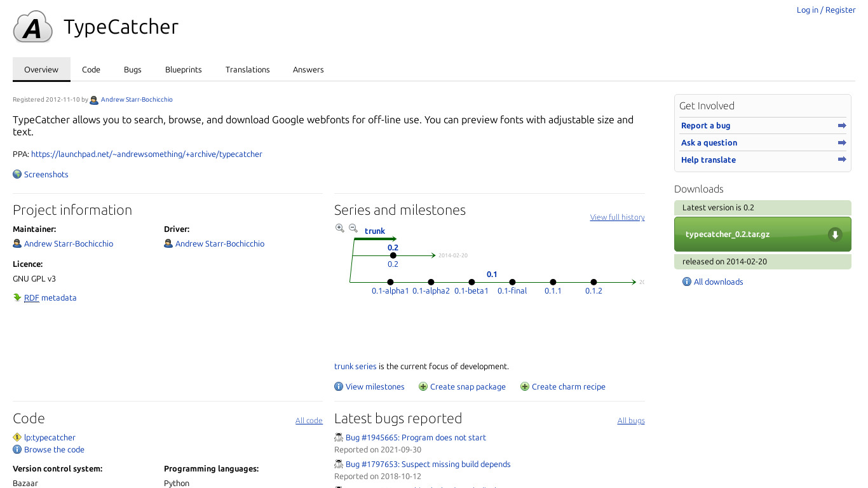This screenshot has width=868, height=488.
Task: Click the globe icon beside Screenshots
Action: (17, 174)
